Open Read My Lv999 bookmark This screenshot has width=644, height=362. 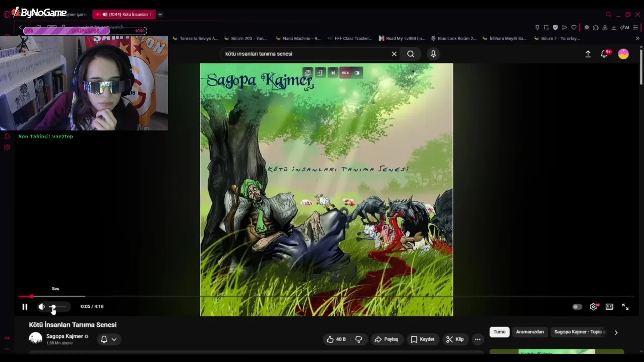(x=402, y=38)
